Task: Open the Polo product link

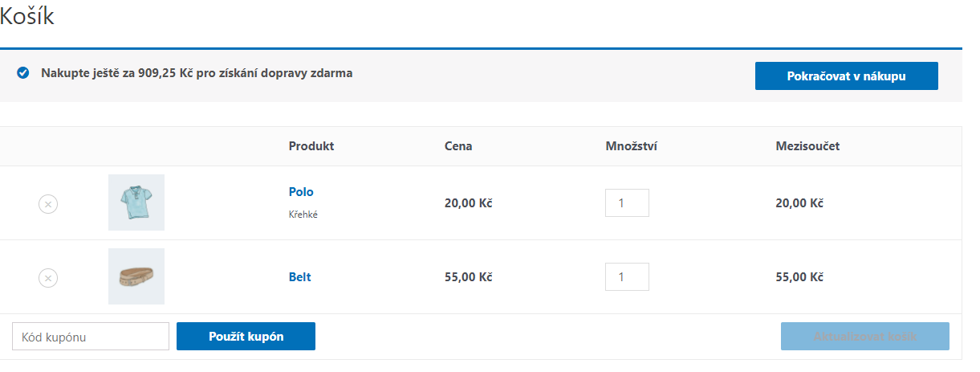Action: [x=301, y=192]
